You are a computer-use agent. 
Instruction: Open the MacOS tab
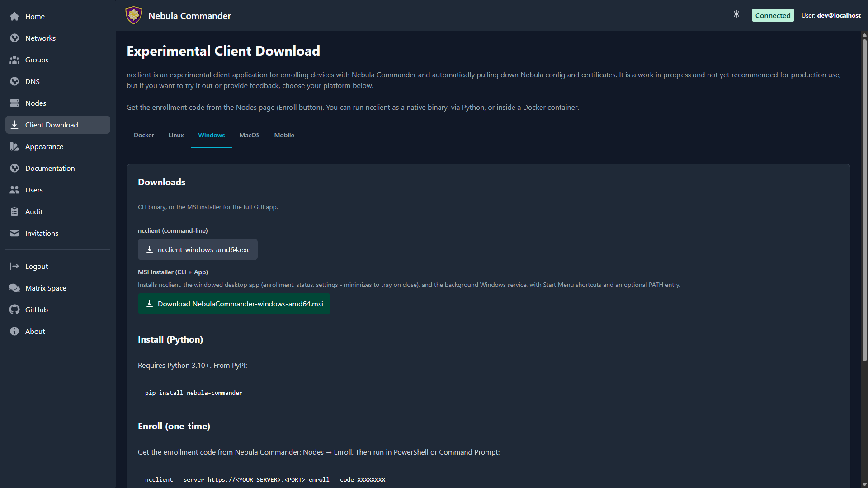tap(249, 135)
